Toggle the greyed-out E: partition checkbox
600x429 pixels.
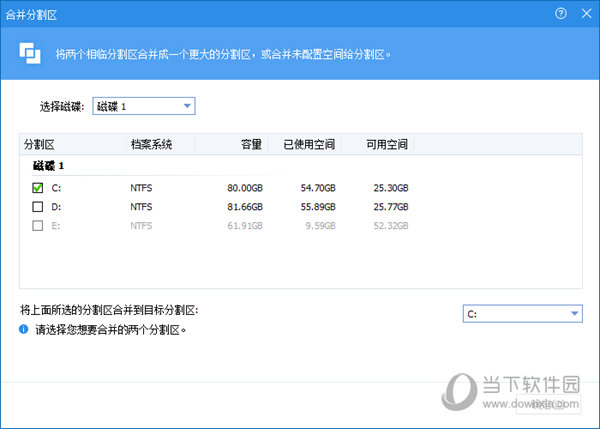click(x=38, y=226)
